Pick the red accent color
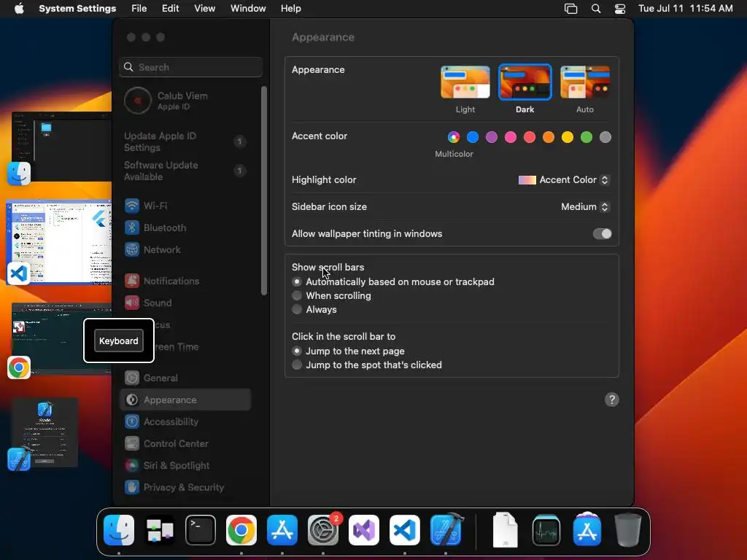747x560 pixels. (530, 137)
